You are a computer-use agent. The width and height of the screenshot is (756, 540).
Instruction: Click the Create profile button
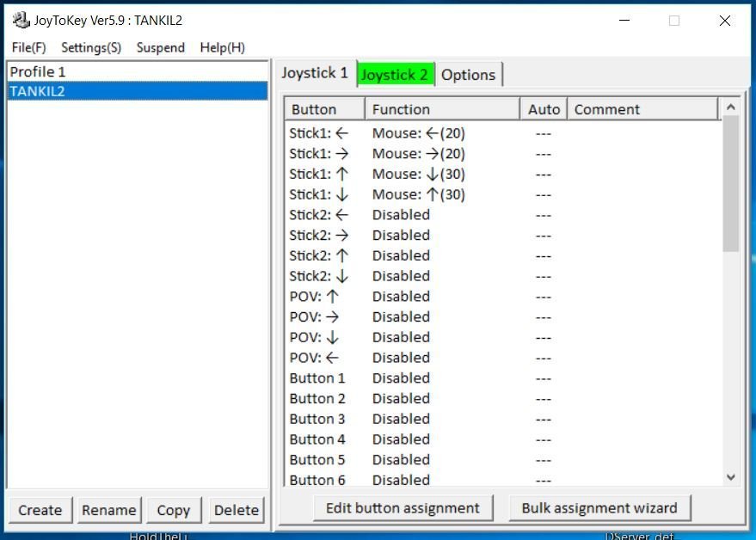click(40, 510)
